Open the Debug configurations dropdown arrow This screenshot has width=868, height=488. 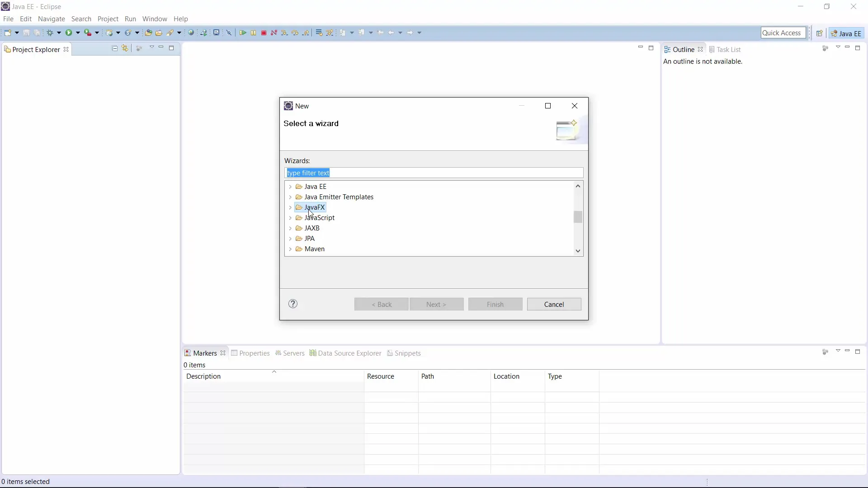tap(59, 33)
